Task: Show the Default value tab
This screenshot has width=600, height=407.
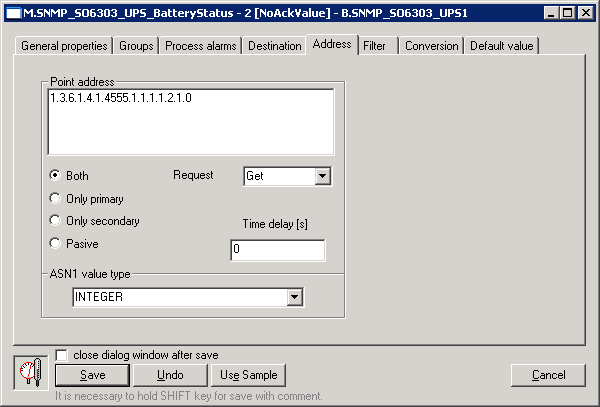Action: point(502,46)
